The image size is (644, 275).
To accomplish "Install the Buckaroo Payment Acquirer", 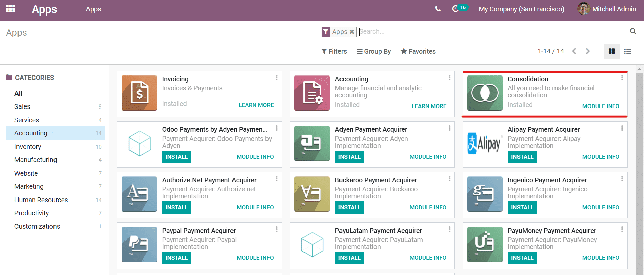I will [x=349, y=207].
